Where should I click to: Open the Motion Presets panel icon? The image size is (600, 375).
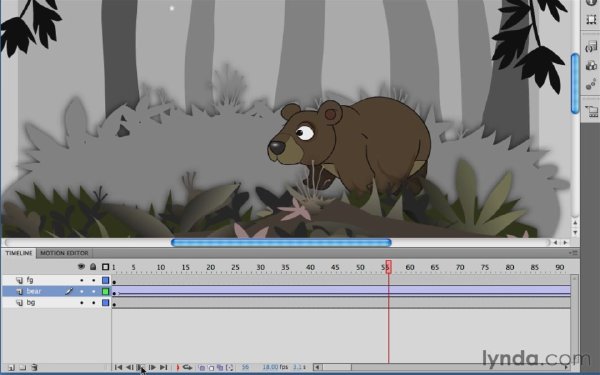point(591,84)
